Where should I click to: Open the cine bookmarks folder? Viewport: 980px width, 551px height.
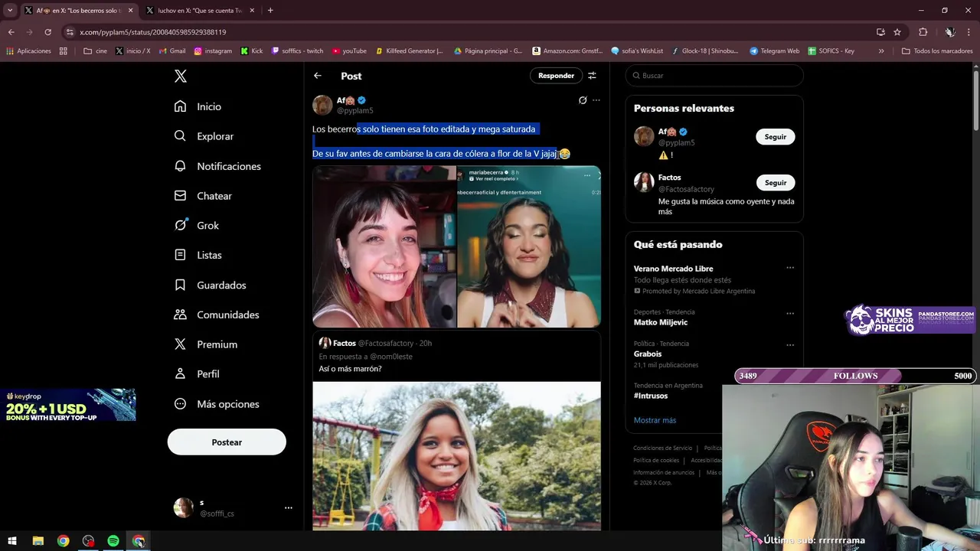click(96, 51)
